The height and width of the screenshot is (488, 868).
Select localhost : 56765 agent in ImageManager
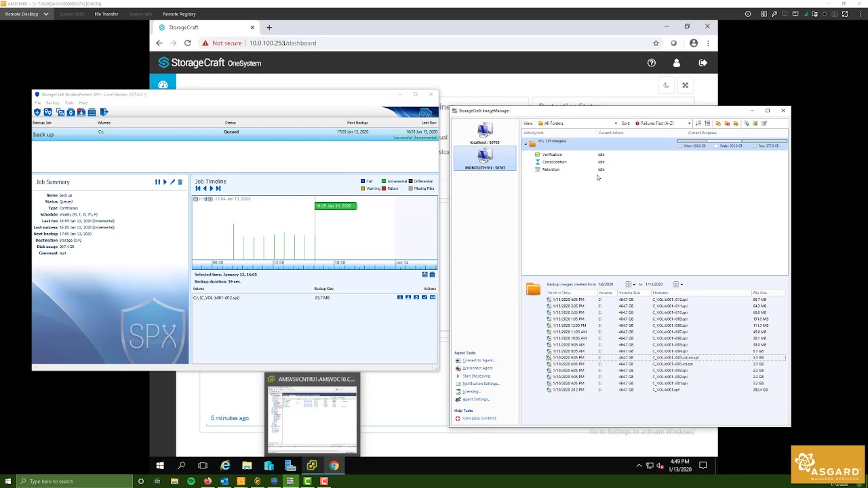pos(485,134)
